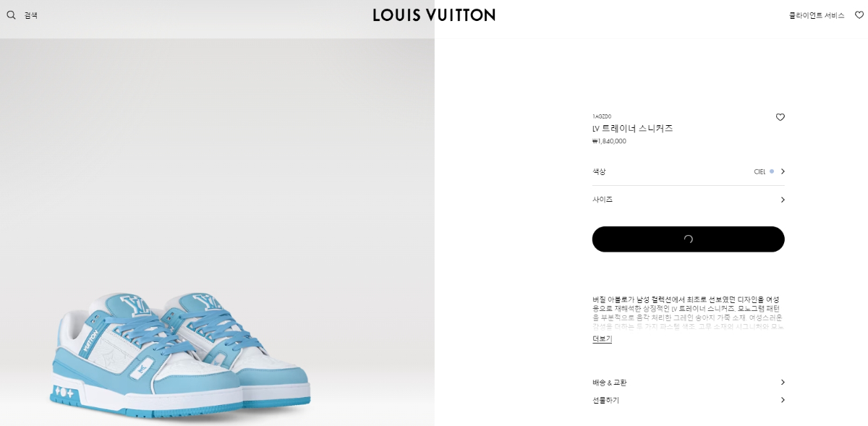Expand the 배송 & 교환 chevron
This screenshot has height=426, width=868.
[x=783, y=382]
